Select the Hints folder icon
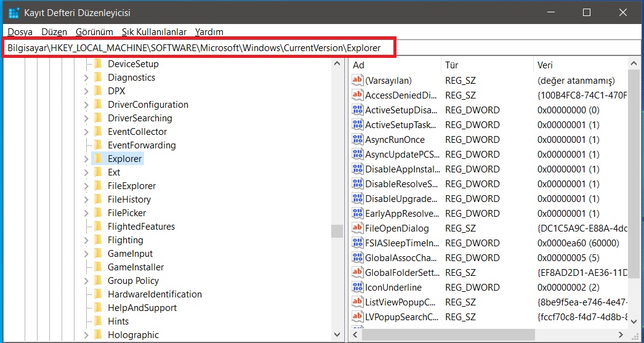The height and width of the screenshot is (343, 644). point(98,321)
